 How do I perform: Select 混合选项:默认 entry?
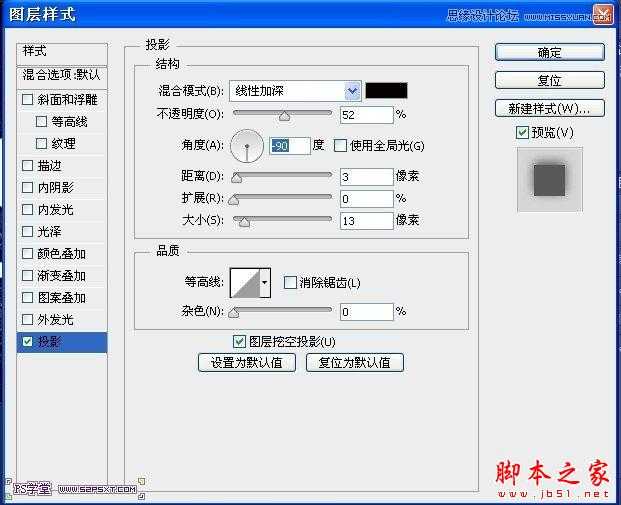coord(62,78)
